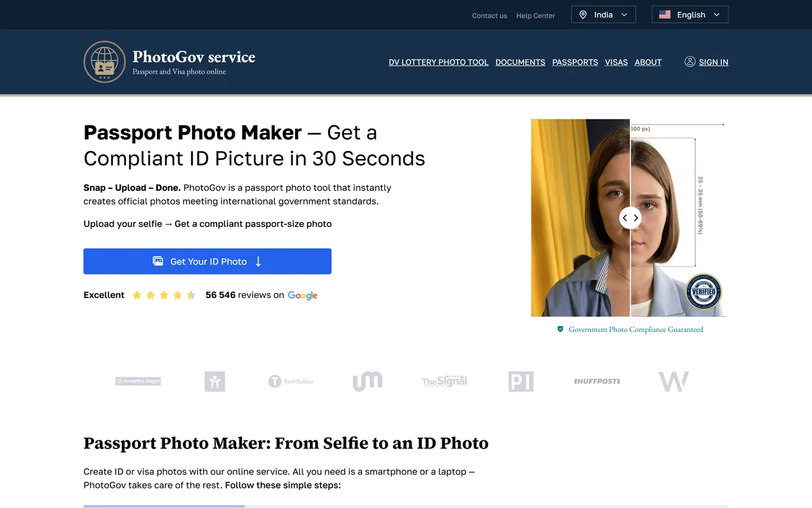
Task: Open the Visas menu item
Action: pyautogui.click(x=616, y=62)
